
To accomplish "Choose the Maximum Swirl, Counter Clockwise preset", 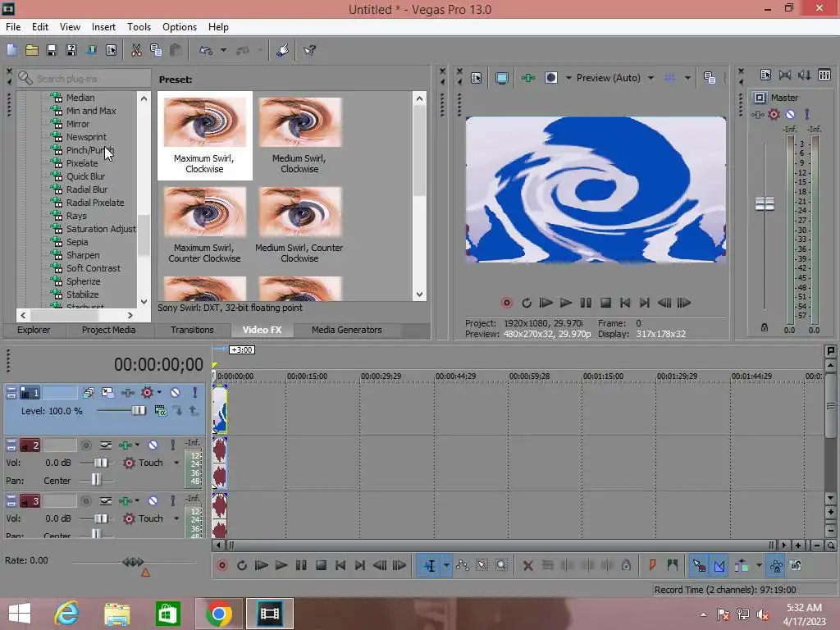I will click(x=204, y=225).
